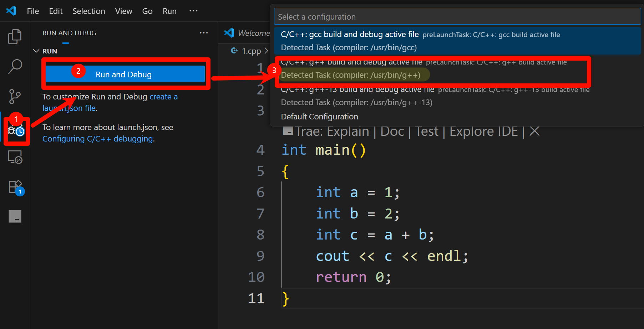This screenshot has height=329, width=644.
Task: Select the Default Configuration option
Action: click(319, 117)
